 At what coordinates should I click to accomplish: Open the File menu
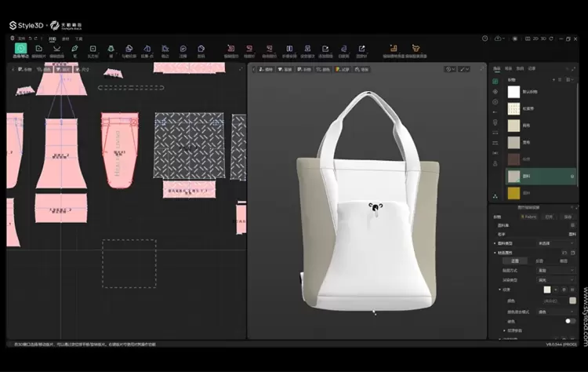pyautogui.click(x=20, y=38)
